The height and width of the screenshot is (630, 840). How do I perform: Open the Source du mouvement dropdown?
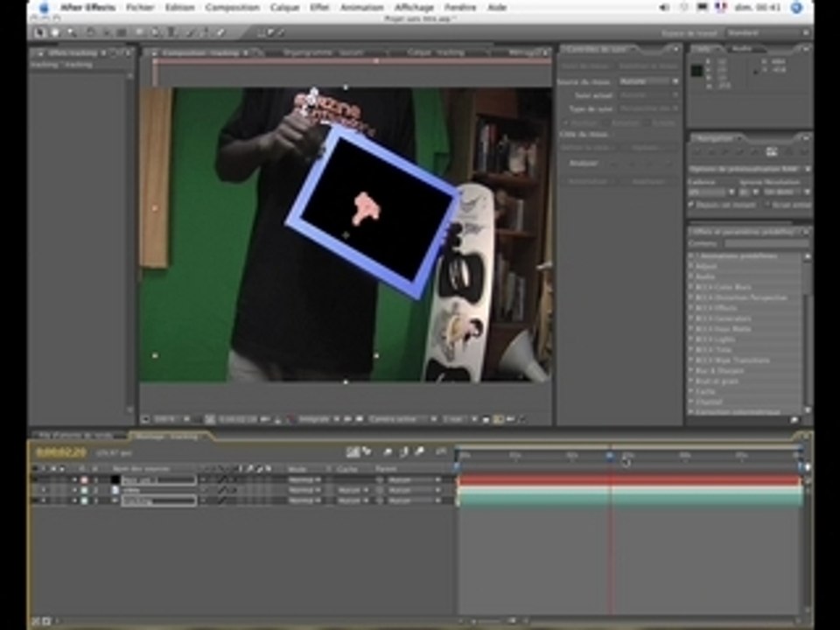[x=648, y=81]
